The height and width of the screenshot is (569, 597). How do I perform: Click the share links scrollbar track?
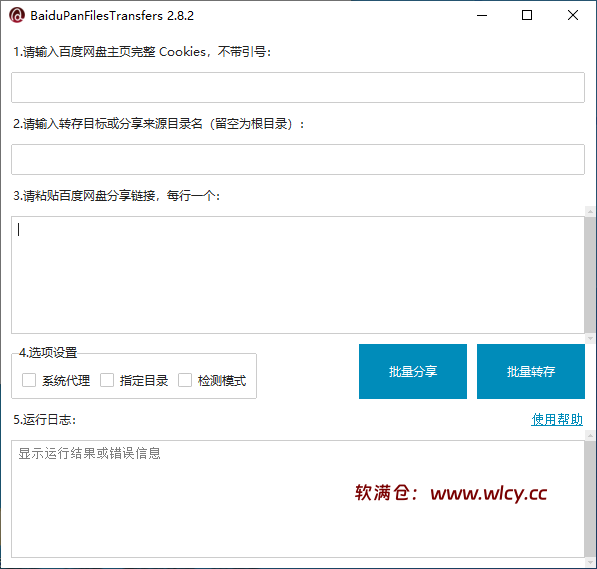[x=590, y=275]
